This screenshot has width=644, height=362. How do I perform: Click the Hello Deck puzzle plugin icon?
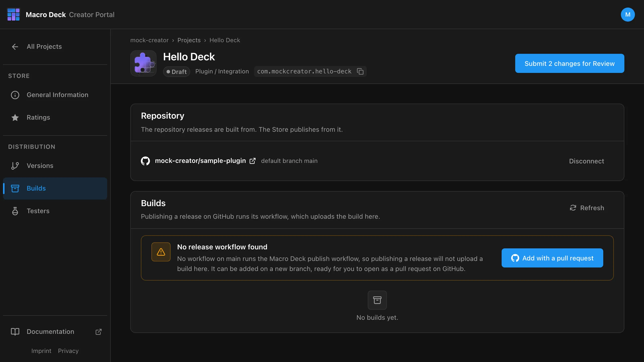143,63
